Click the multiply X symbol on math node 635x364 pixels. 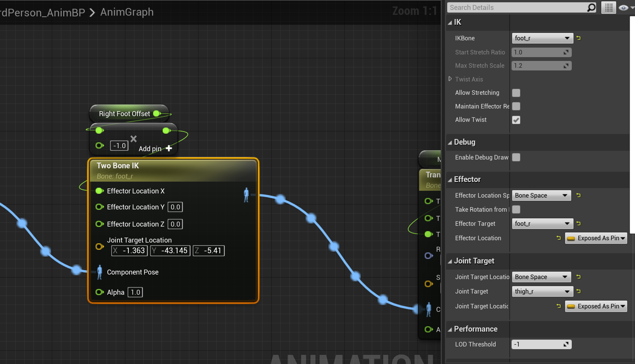pyautogui.click(x=133, y=139)
